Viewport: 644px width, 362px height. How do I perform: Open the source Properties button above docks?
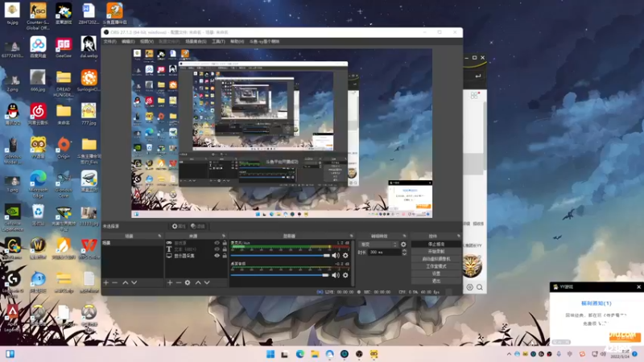point(179,226)
